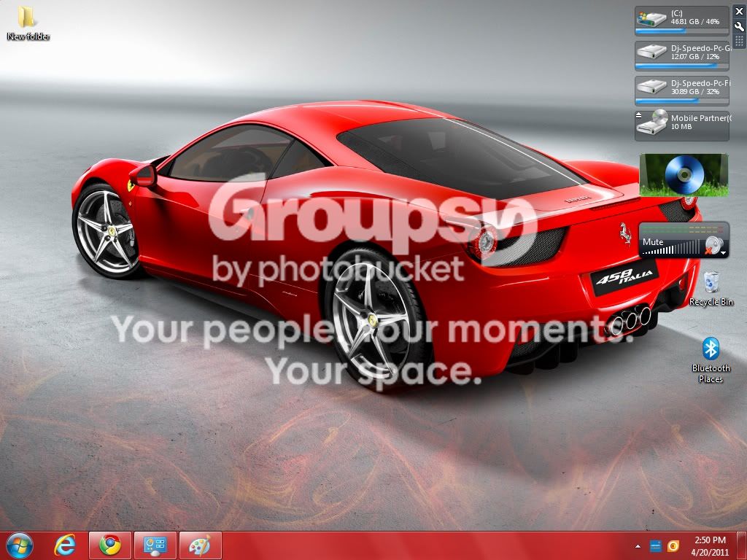Launch Internet Explorer from the taskbar

click(65, 545)
